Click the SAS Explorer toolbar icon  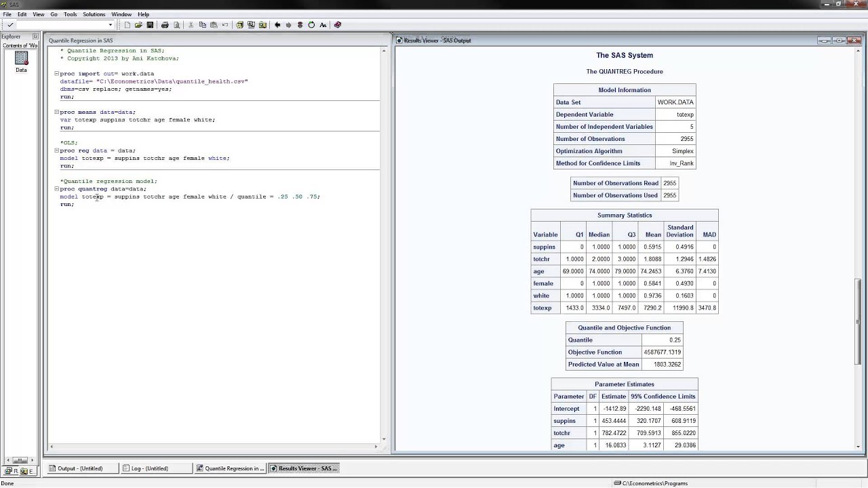point(251,25)
